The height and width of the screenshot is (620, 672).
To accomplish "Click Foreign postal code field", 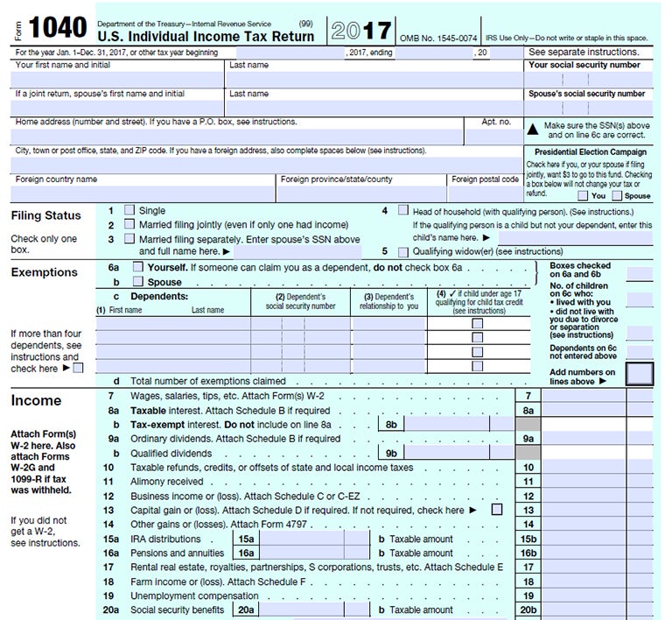I will click(485, 194).
